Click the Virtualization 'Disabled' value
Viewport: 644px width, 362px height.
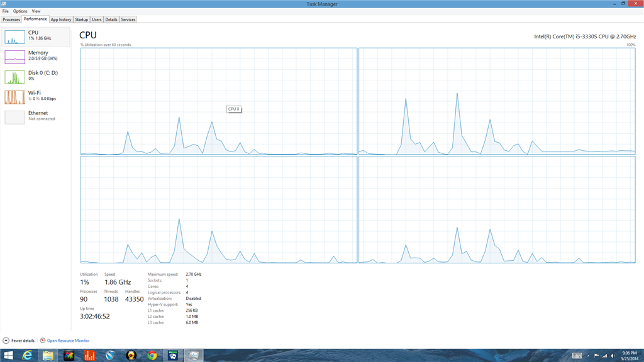(194, 299)
